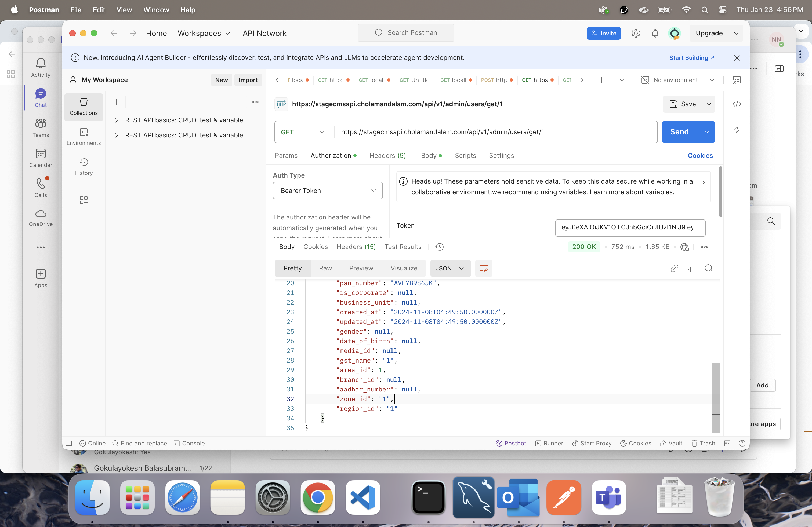Open Vault from the status bar
812x527 pixels.
pos(671,443)
